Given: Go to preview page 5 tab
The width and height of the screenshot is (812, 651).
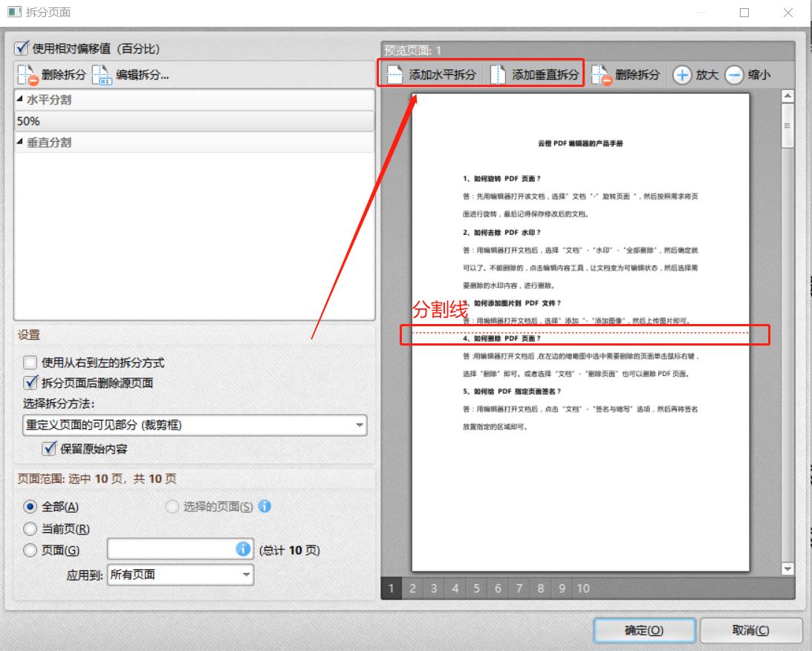Looking at the screenshot, I should (x=476, y=589).
